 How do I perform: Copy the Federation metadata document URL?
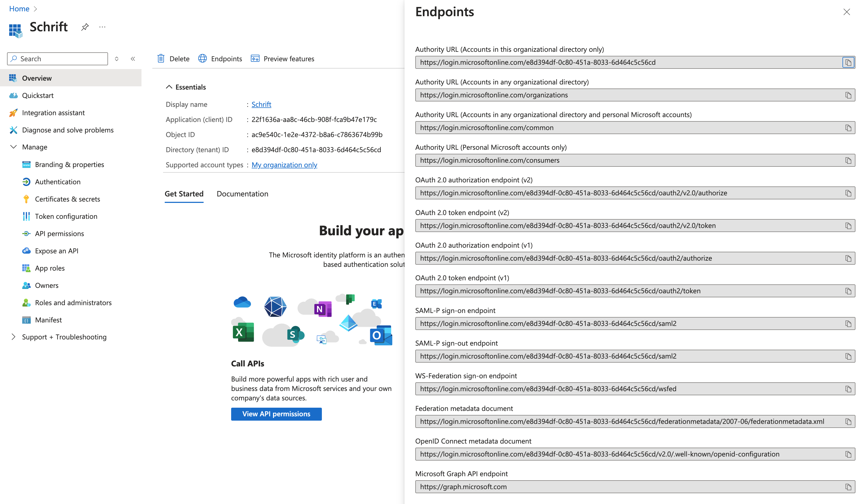848,421
